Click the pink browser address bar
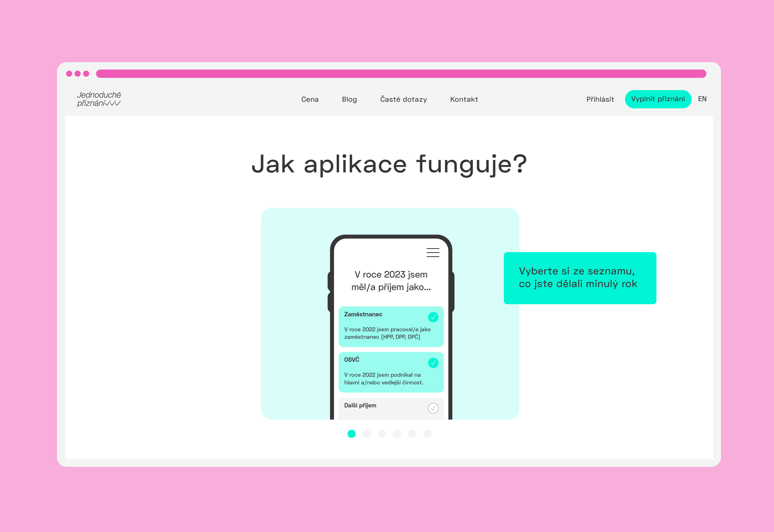The width and height of the screenshot is (774, 532). tap(401, 74)
